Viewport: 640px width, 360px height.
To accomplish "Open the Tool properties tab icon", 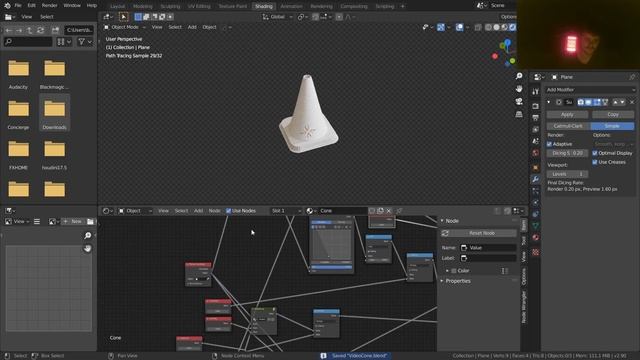I will 536,92.
